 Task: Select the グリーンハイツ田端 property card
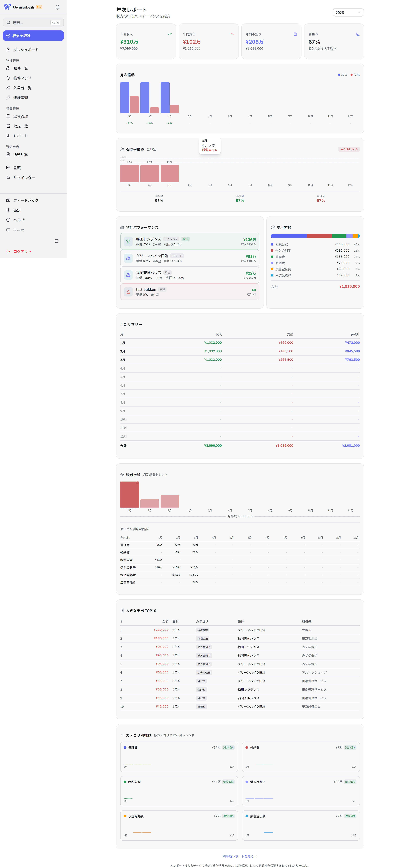190,258
